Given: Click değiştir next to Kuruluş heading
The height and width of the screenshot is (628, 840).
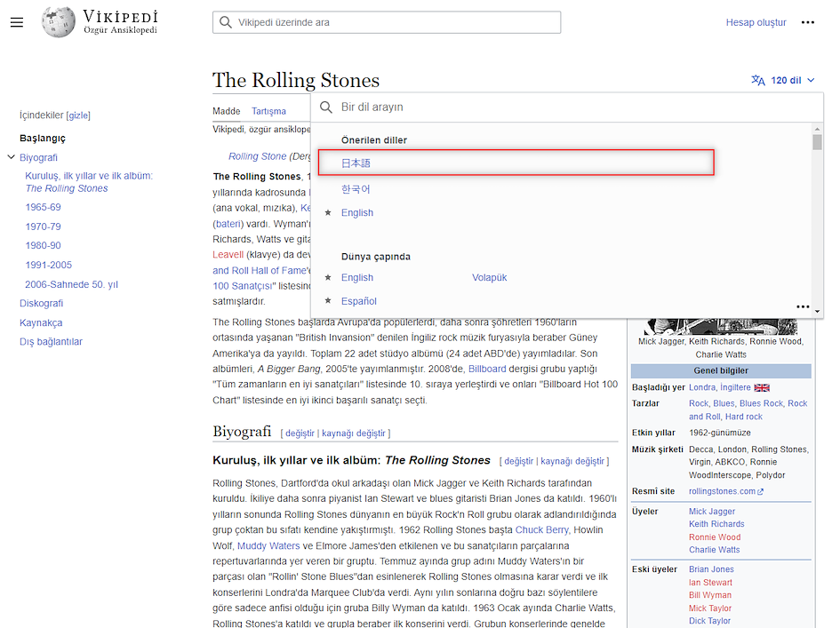Looking at the screenshot, I should [518, 461].
